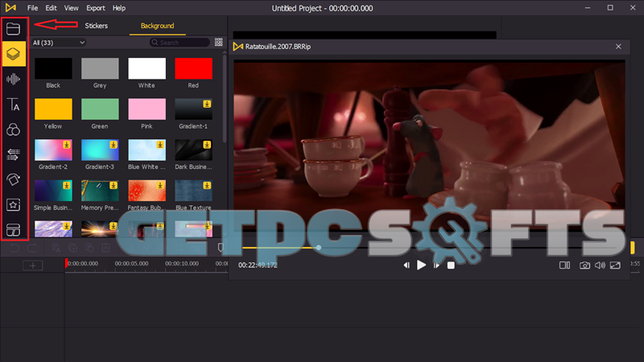Open the Media folder panel in sidebar

[13, 29]
